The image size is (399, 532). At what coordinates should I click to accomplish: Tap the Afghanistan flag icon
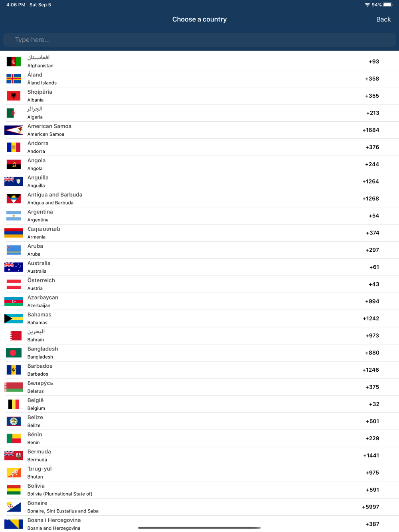pos(14,61)
